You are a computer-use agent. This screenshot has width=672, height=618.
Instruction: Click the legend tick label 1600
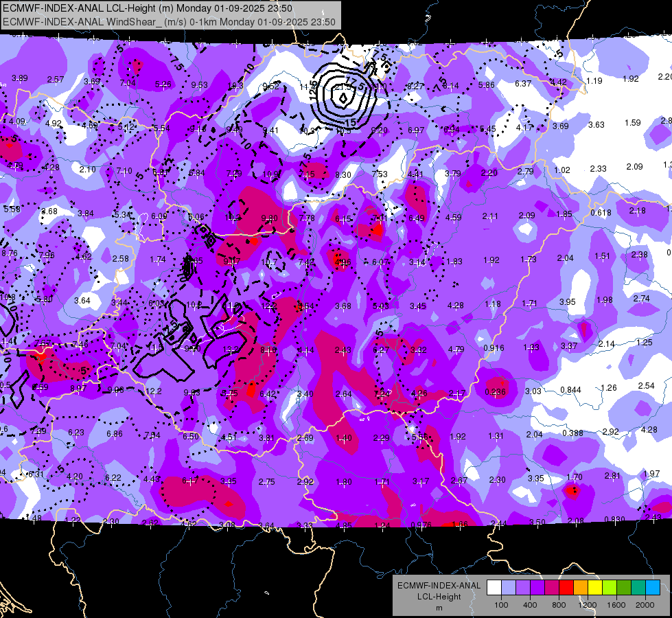click(616, 605)
